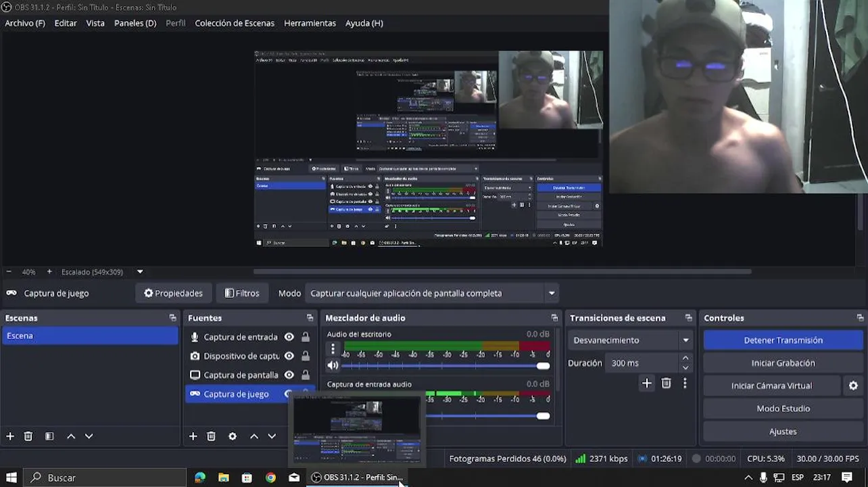Open Chrome from the taskbar

tap(270, 478)
